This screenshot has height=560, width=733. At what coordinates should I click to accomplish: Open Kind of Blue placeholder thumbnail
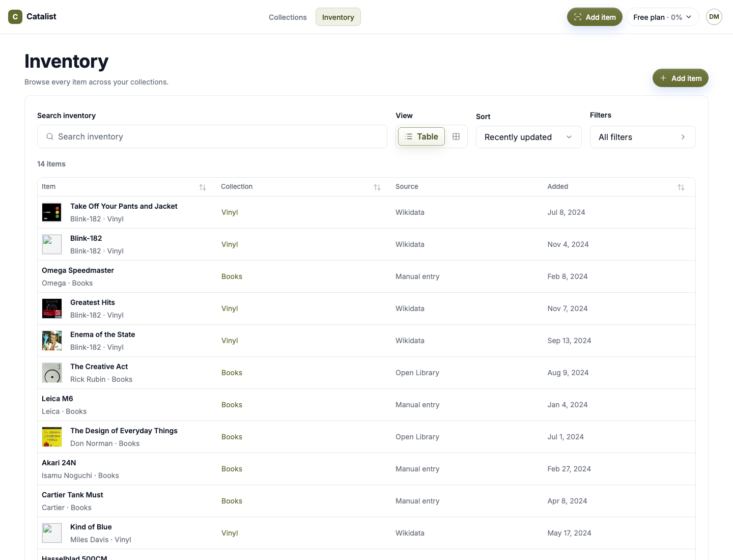click(52, 533)
